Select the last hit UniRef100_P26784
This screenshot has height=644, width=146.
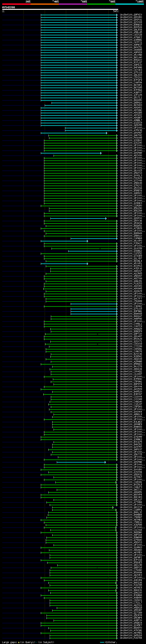point(131,638)
